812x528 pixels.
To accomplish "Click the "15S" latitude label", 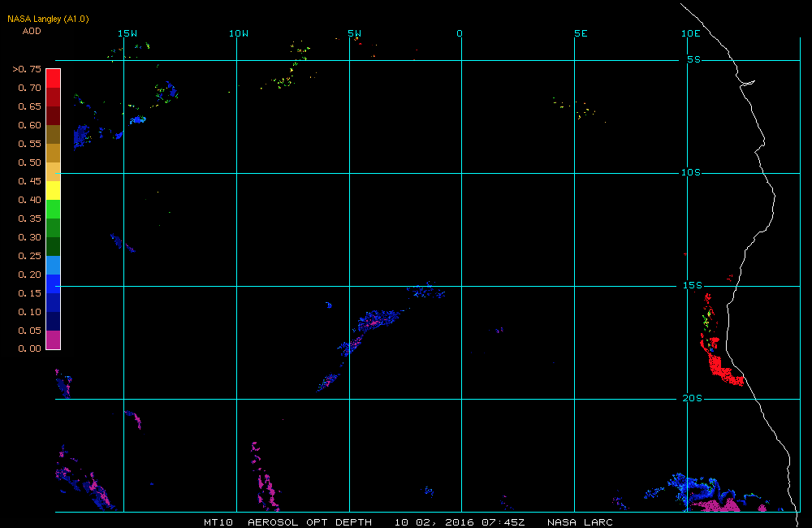I will click(693, 285).
